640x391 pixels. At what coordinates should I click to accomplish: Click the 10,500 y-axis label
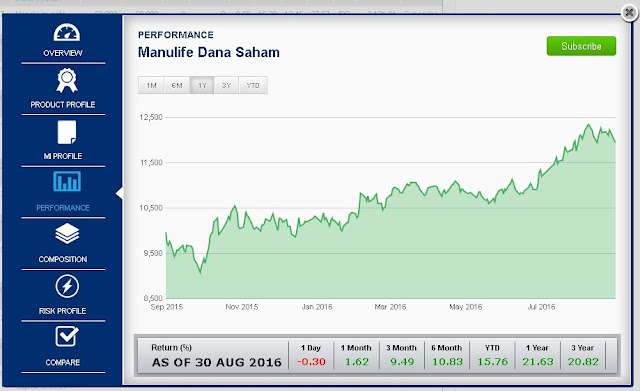[x=151, y=208]
